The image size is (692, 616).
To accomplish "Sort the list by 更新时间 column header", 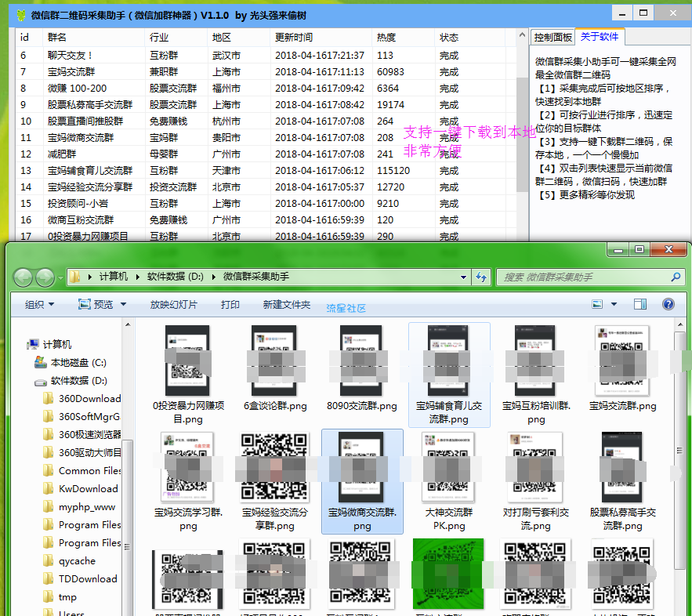I will [x=321, y=38].
